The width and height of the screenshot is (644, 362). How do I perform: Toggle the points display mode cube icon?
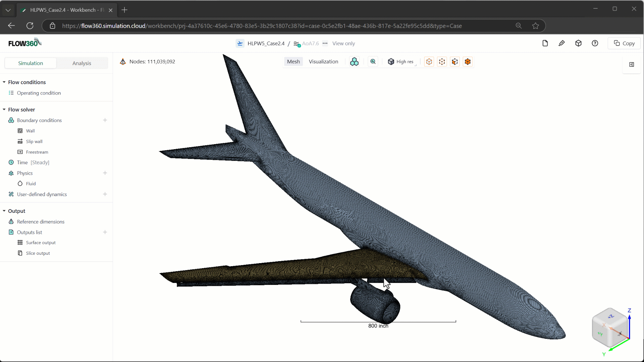(442, 62)
